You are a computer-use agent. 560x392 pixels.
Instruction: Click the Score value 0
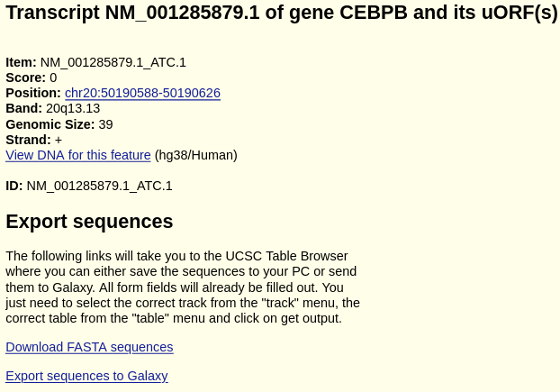53,77
